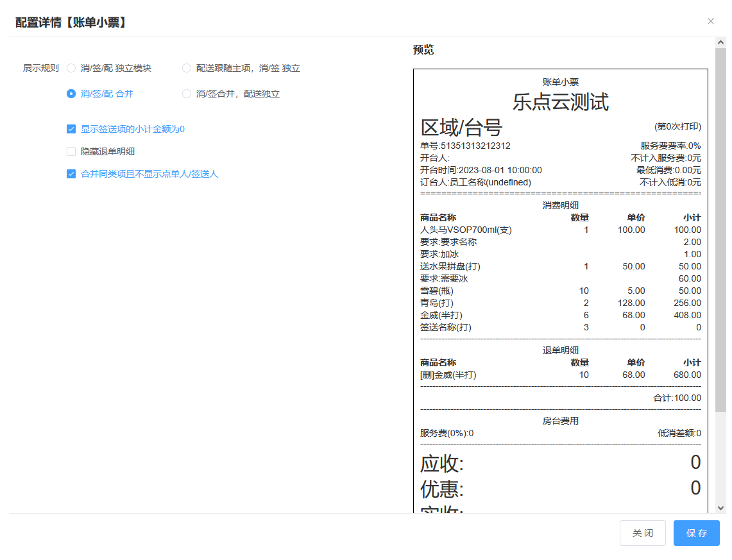This screenshot has height=560, width=732.
Task: Enable the 隐藏退单明细 checkbox
Action: tap(71, 151)
